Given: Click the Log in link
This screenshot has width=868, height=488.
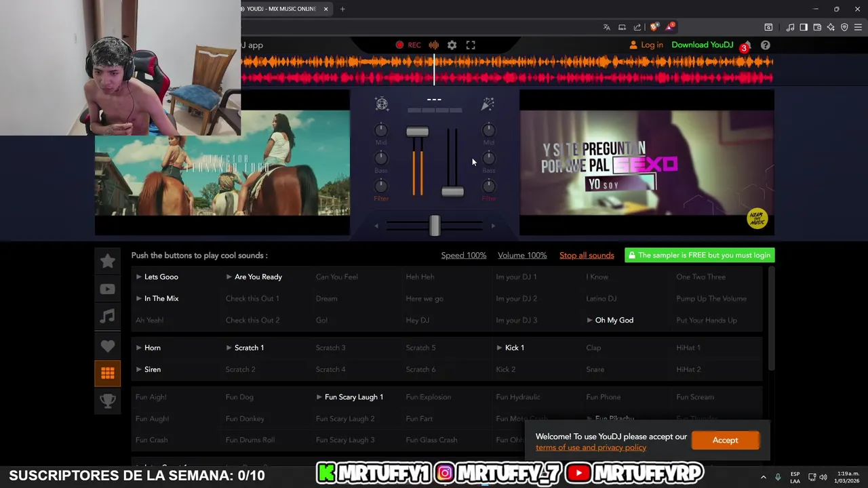Looking at the screenshot, I should [646, 45].
